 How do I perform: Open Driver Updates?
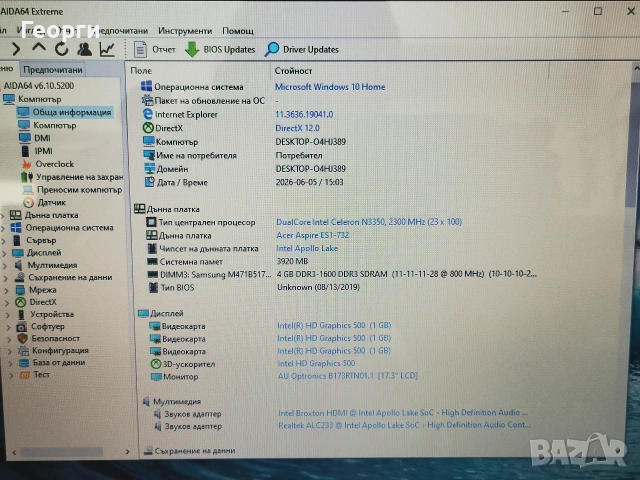click(x=302, y=49)
